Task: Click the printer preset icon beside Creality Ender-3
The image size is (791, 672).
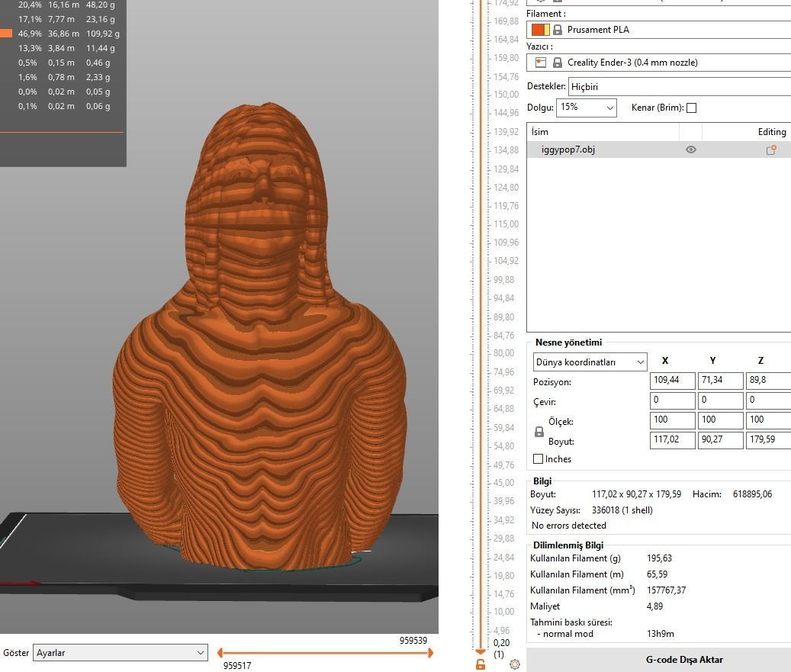Action: [541, 63]
